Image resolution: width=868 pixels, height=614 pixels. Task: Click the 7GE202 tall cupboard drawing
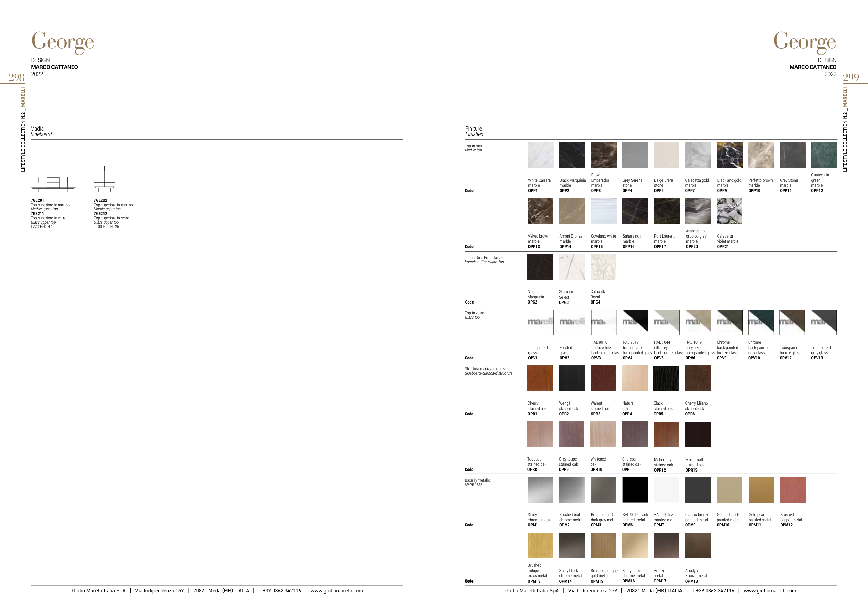pos(104,179)
